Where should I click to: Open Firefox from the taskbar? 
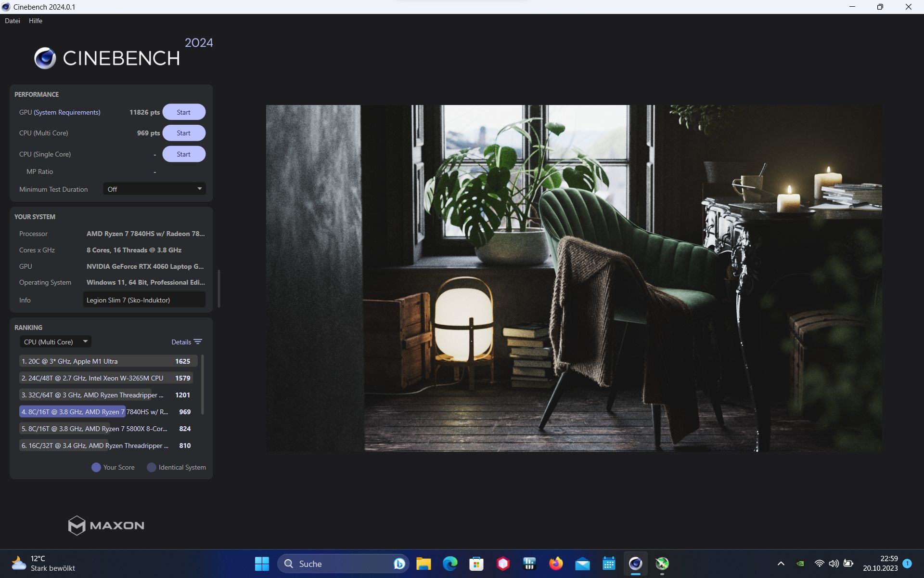click(x=556, y=564)
